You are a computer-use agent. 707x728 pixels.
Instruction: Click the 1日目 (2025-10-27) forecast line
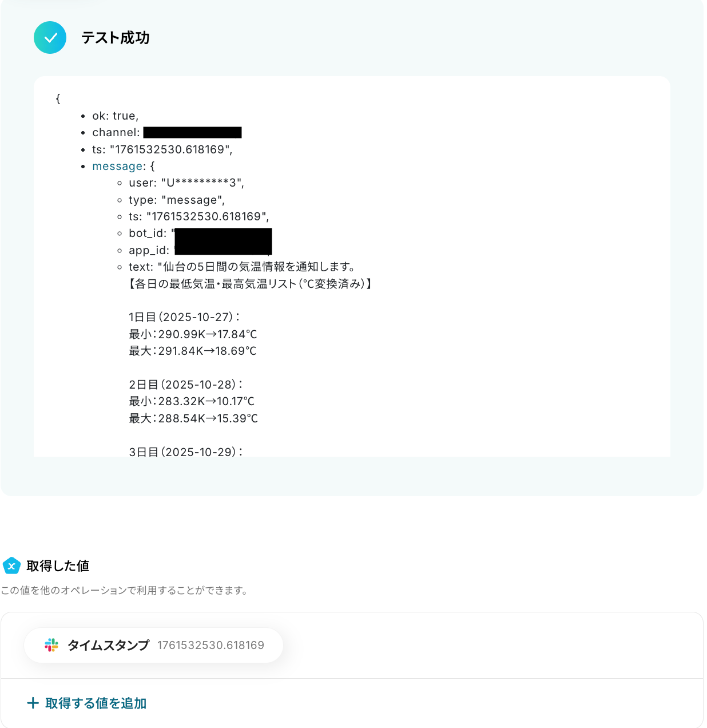click(184, 317)
